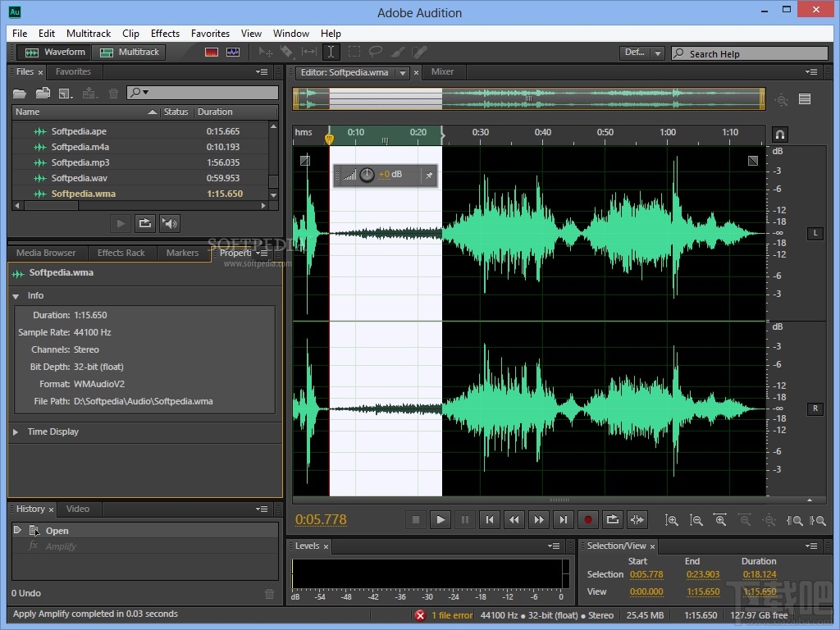The width and height of the screenshot is (840, 630).
Task: Select the Move tool in the toolbar
Action: coord(266,52)
